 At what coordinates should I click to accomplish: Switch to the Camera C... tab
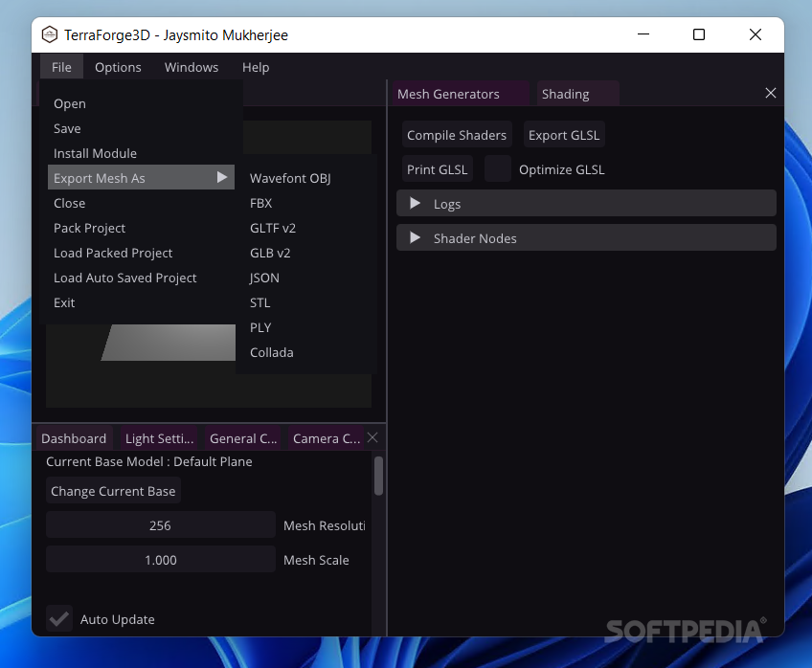[327, 438]
